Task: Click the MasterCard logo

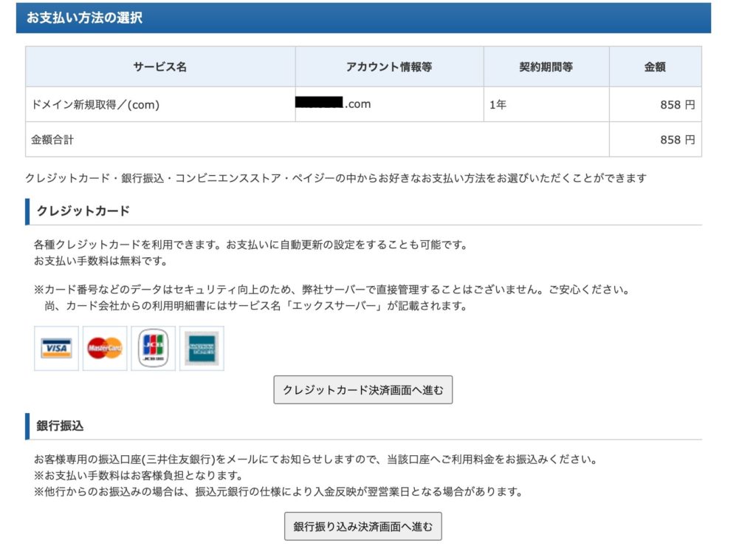Action: pyautogui.click(x=105, y=348)
